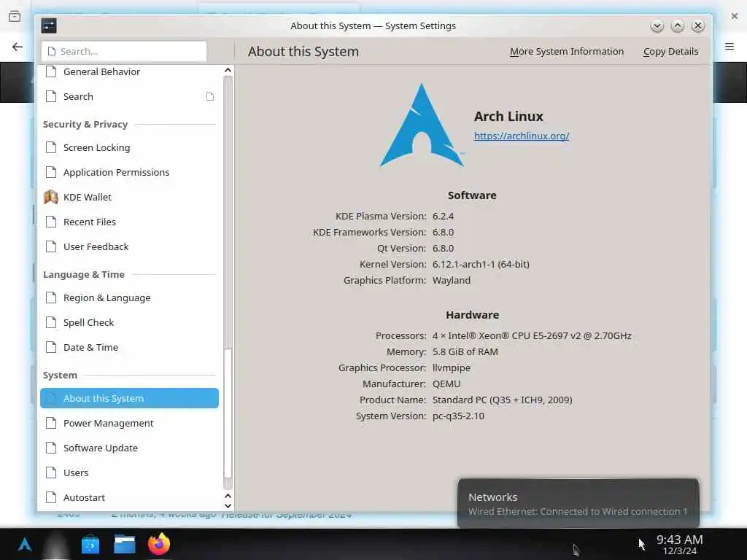Image resolution: width=747 pixels, height=560 pixels.
Task: Open Dolphin file manager from taskbar
Action: tap(125, 544)
